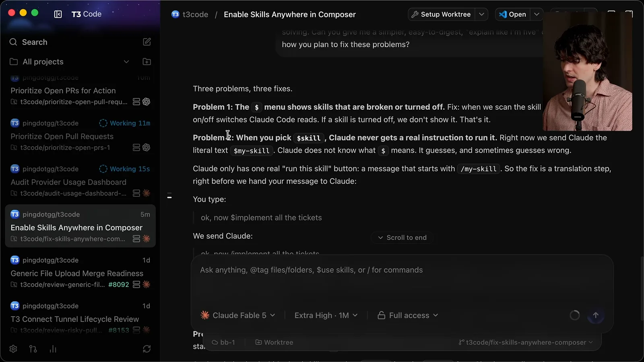Expand the All projects chevron
The width and height of the screenshot is (644, 362).
coord(126,62)
